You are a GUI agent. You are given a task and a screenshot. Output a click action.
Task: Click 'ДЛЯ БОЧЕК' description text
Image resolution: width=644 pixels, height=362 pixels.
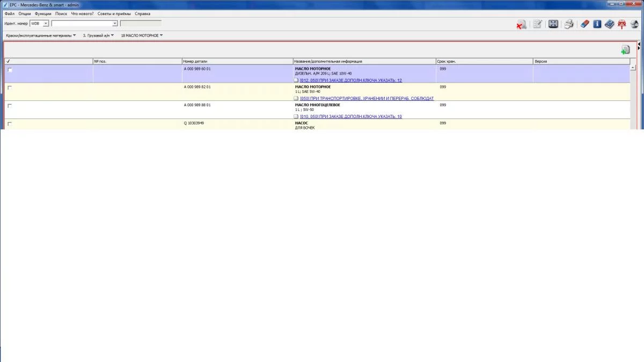pyautogui.click(x=305, y=128)
